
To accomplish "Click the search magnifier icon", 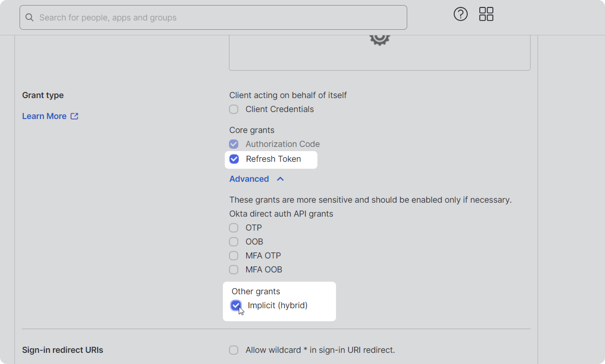I will 30,17.
